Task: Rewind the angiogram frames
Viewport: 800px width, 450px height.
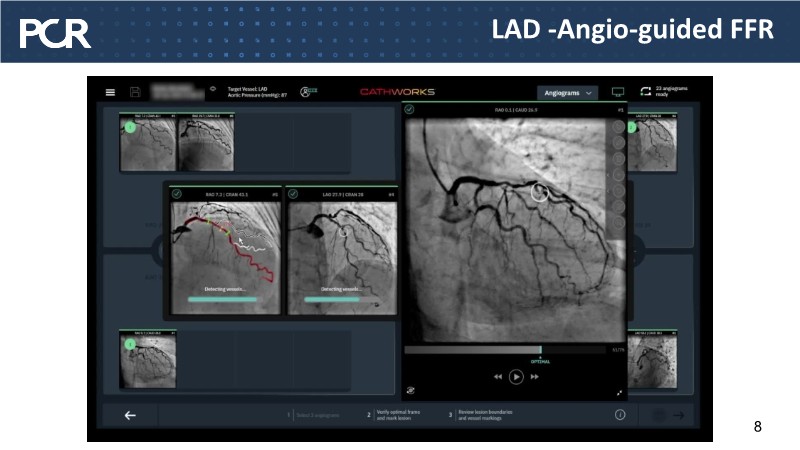Action: (x=497, y=377)
